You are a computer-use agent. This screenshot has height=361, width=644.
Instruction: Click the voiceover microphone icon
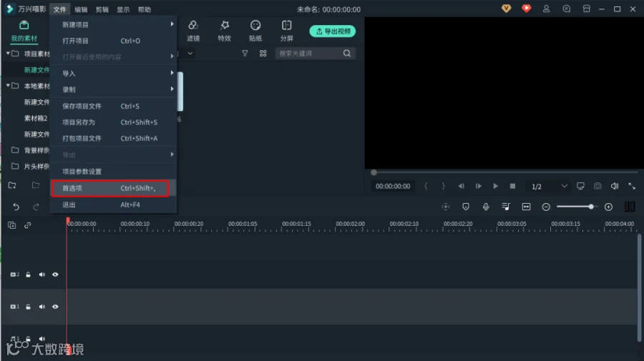point(486,207)
